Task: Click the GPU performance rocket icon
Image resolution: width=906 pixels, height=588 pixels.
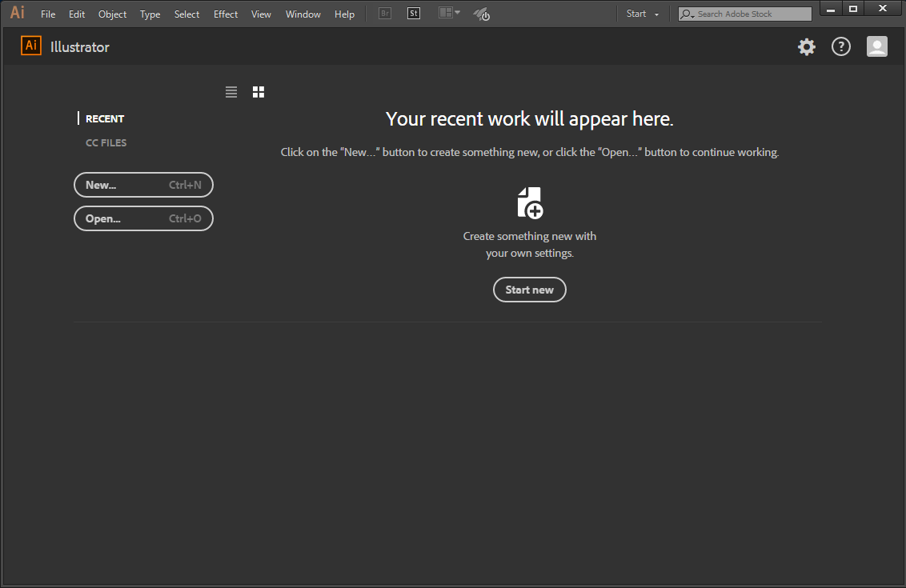Action: point(481,14)
